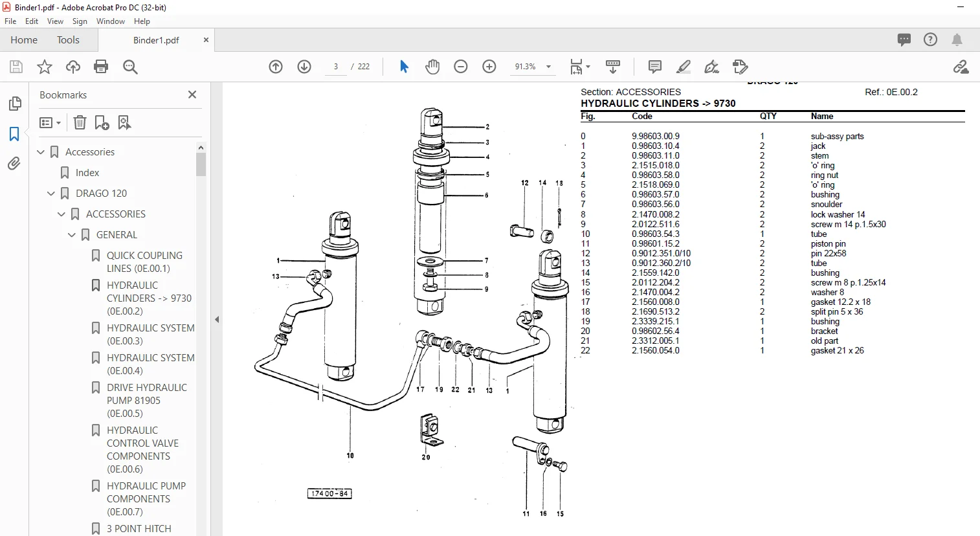Image resolution: width=980 pixels, height=536 pixels.
Task: Open HYDRAULIC SYSTEM (0E.00.3) bookmark
Action: [x=150, y=335]
